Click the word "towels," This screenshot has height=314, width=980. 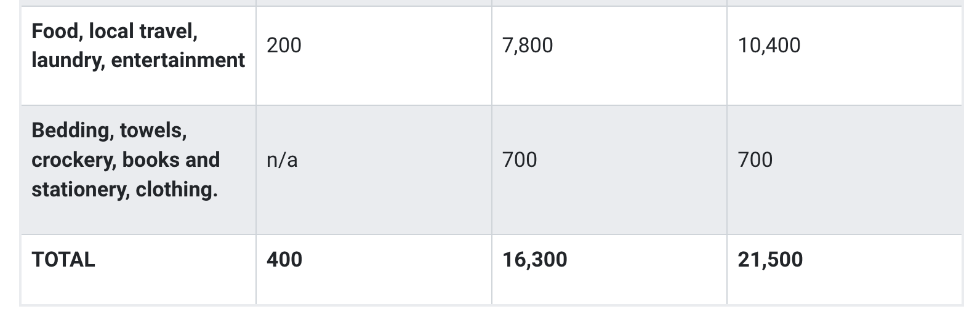point(153,131)
